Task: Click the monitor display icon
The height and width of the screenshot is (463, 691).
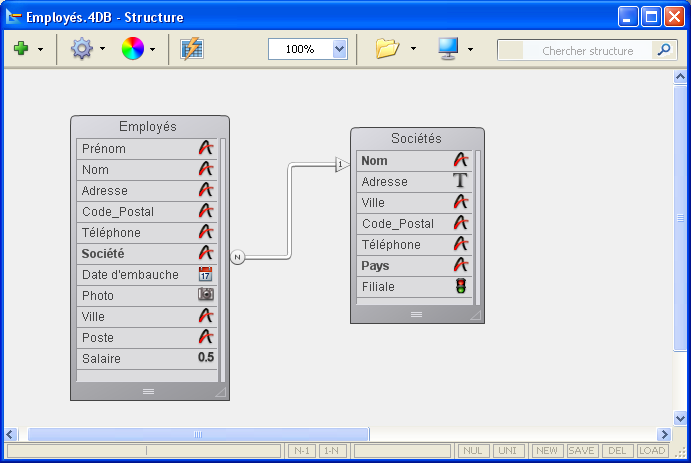Action: click(x=447, y=49)
